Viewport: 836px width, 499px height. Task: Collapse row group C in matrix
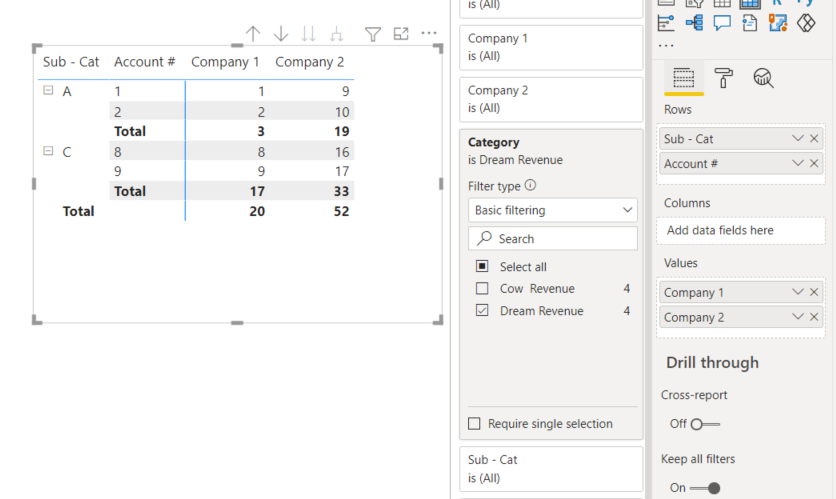point(48,151)
